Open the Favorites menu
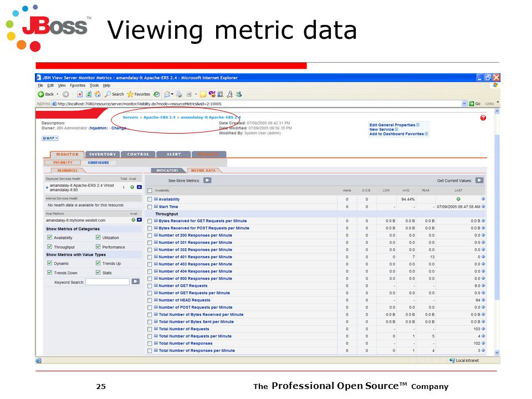532x399 pixels. pos(78,85)
